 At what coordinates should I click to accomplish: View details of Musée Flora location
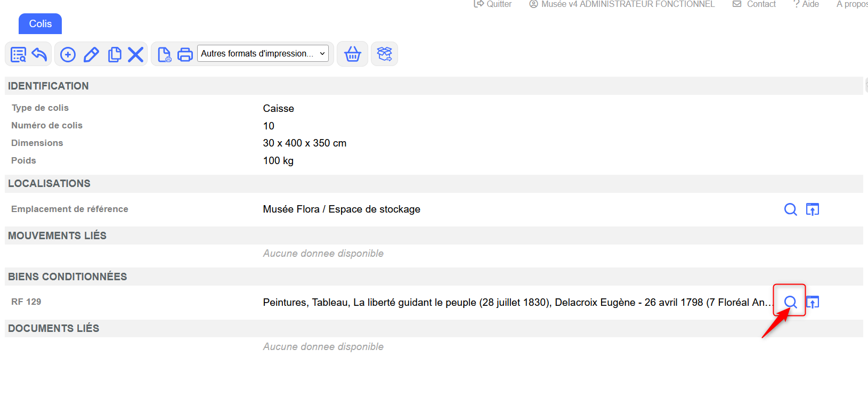coord(790,209)
